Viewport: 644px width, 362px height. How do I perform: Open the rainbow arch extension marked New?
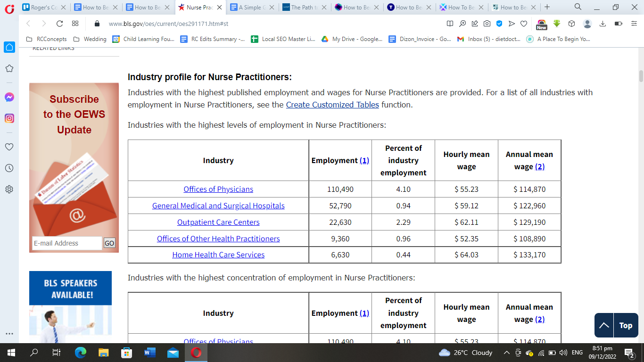coord(542,24)
